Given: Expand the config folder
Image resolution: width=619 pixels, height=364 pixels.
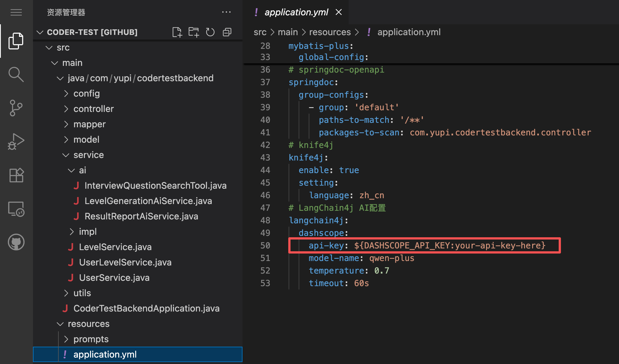Looking at the screenshot, I should [86, 94].
